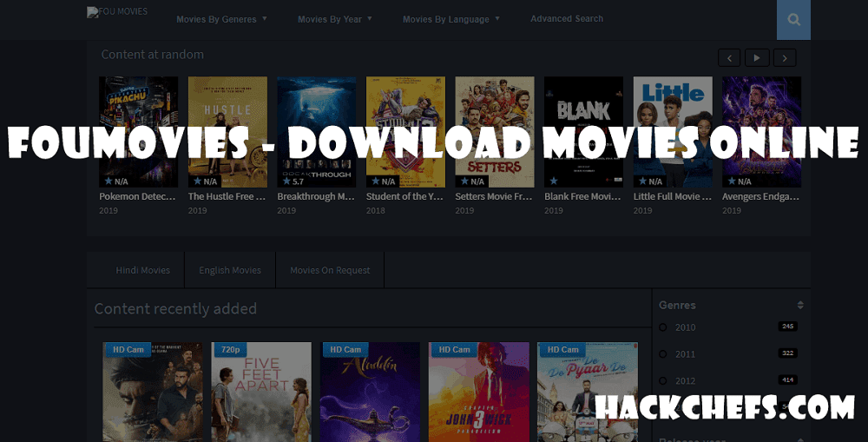Click 'The Hustle Free ...' title link

227,196
